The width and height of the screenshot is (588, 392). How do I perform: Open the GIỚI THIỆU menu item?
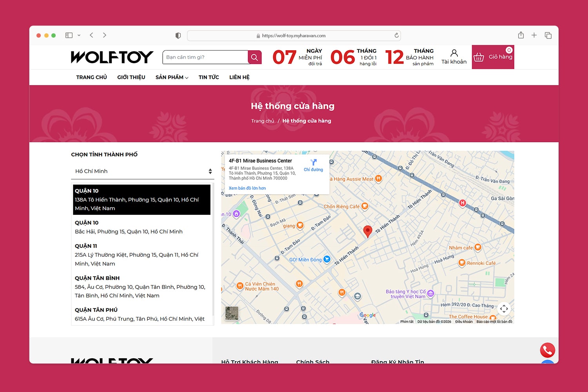click(131, 77)
